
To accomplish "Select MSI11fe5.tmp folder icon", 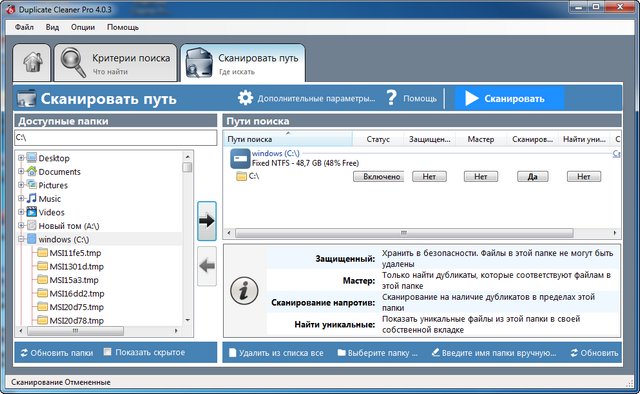I will tap(42, 252).
